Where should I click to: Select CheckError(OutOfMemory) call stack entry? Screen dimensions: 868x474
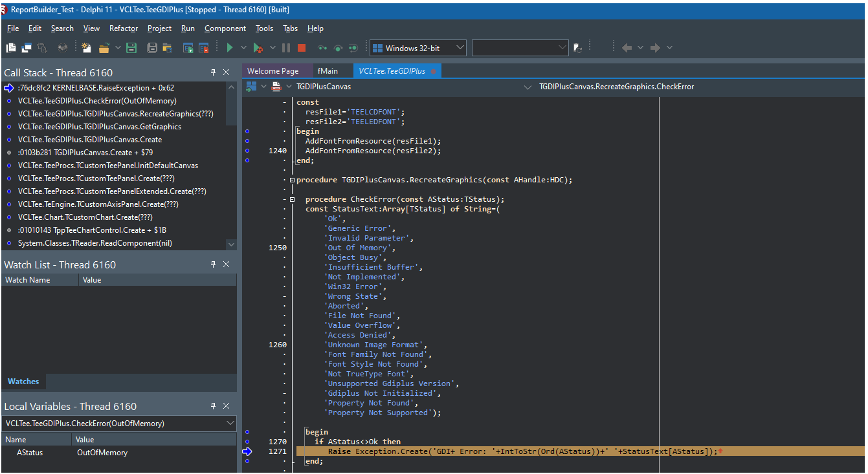click(x=115, y=101)
